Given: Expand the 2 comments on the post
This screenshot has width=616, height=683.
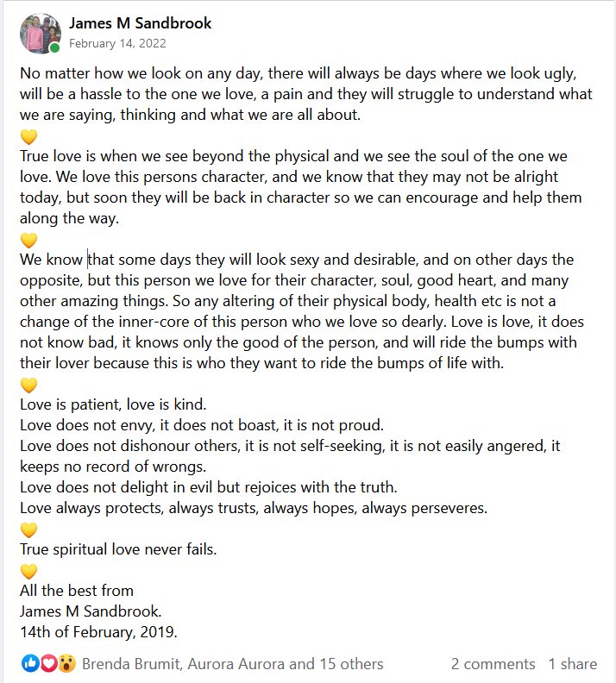Looking at the screenshot, I should pyautogui.click(x=493, y=663).
